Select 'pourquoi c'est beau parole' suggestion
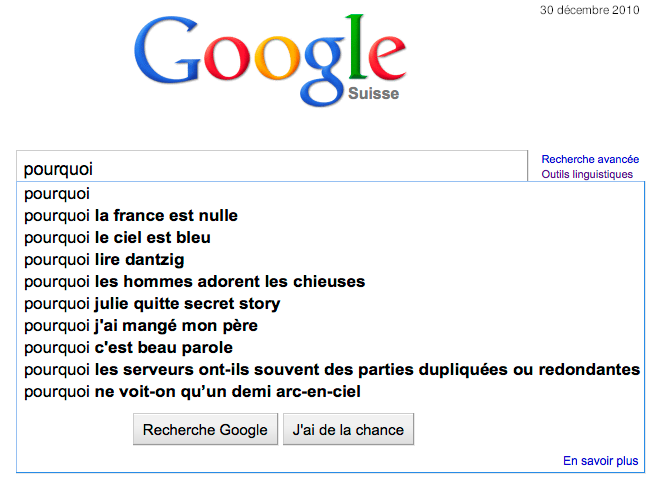Image resolution: width=653 pixels, height=485 pixels. pyautogui.click(x=128, y=347)
